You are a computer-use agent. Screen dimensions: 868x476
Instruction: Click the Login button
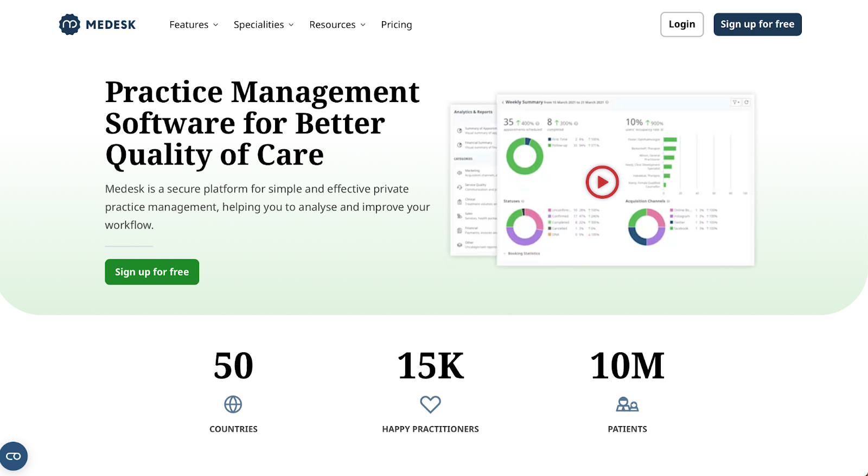tap(681, 24)
